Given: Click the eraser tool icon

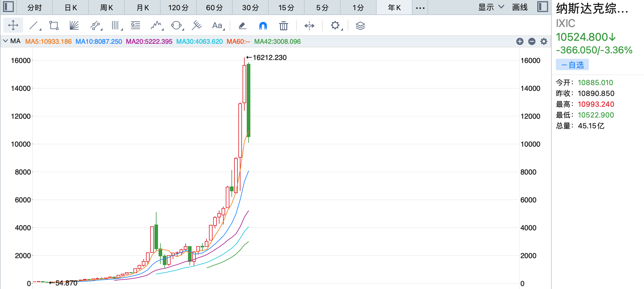Looking at the screenshot, I should tap(242, 26).
